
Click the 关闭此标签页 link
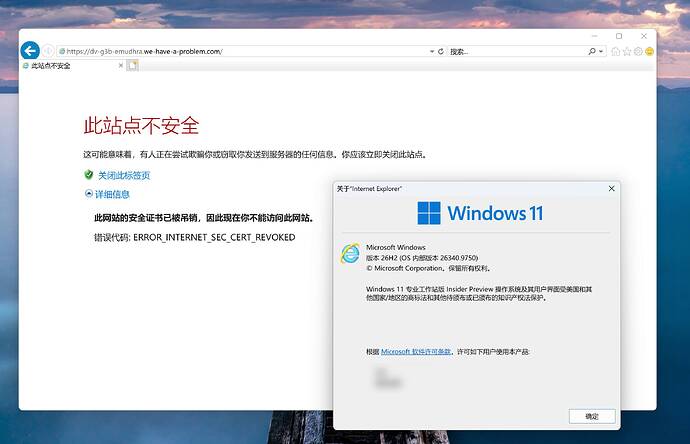tap(124, 175)
